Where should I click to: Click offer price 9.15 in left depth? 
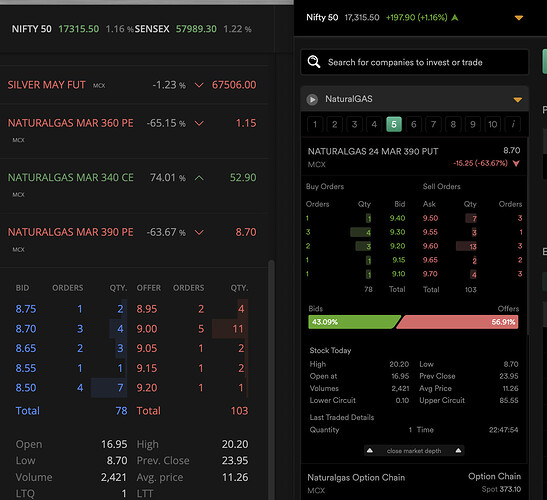[x=147, y=368]
